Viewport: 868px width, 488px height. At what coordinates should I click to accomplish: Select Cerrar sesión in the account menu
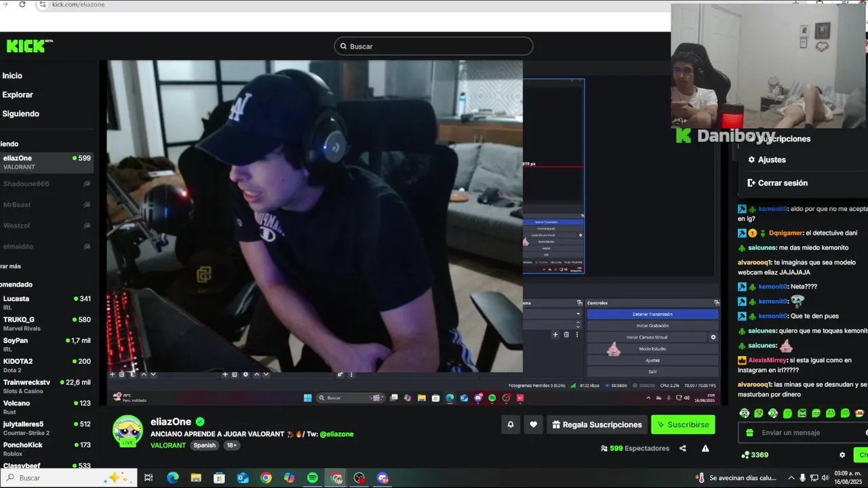click(777, 183)
